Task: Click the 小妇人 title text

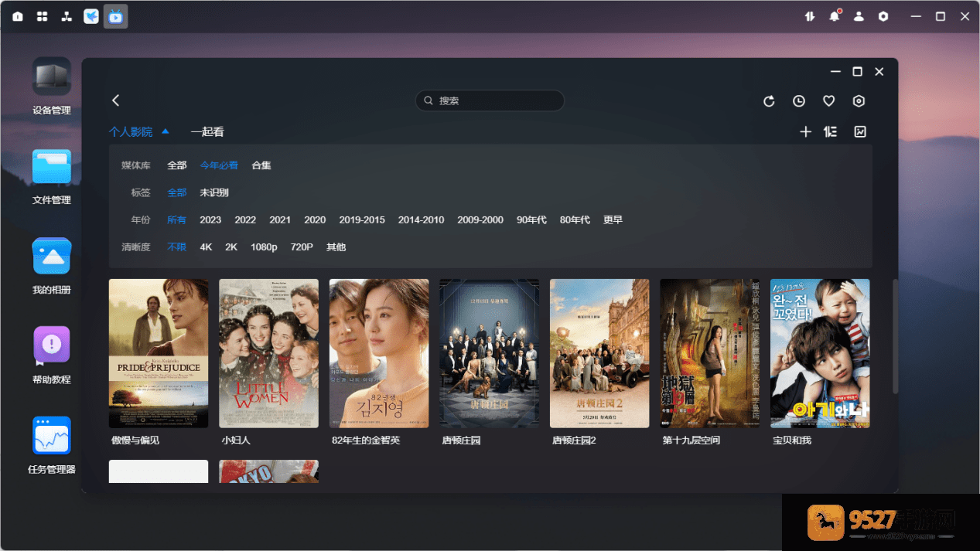Action: tap(236, 440)
